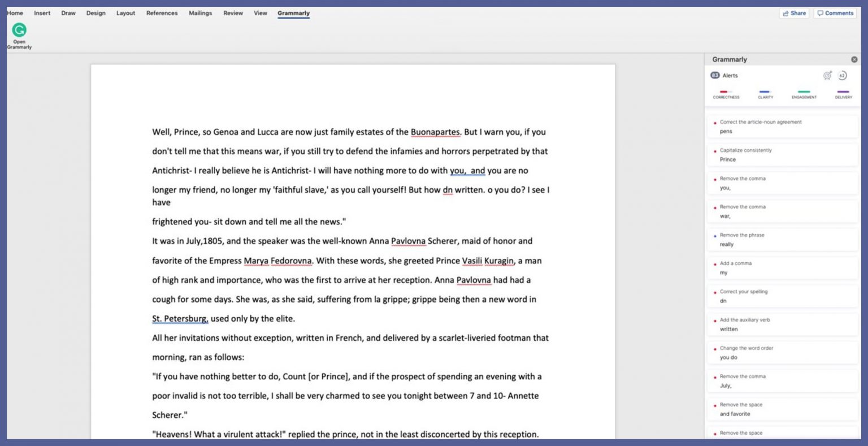
Task: Switch to the Review ribbon tab
Action: click(x=233, y=13)
